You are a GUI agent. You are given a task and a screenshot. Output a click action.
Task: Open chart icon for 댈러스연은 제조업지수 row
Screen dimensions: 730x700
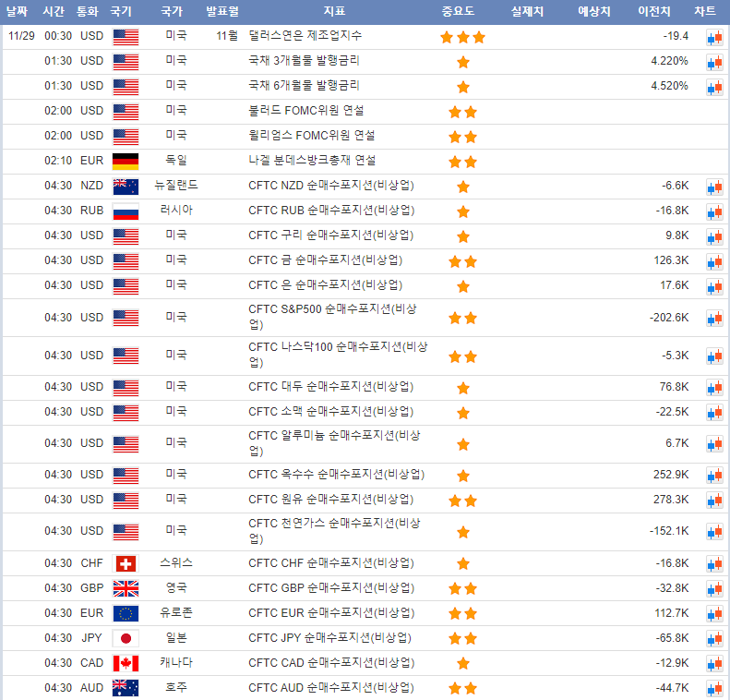pos(714,37)
